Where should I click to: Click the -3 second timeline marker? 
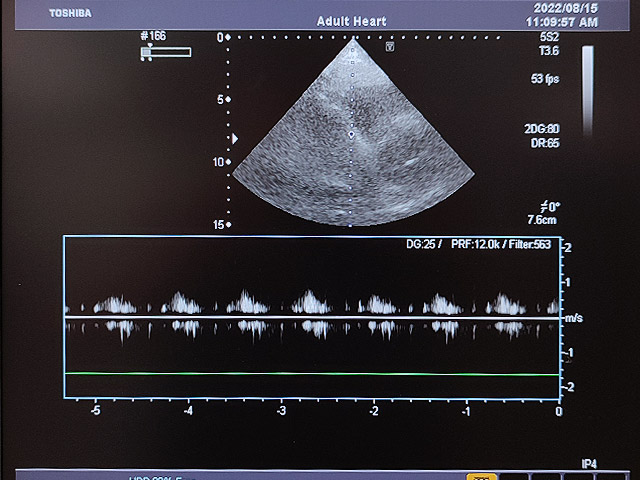tap(281, 411)
